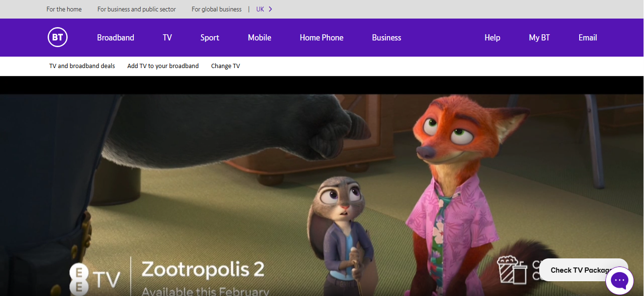The image size is (644, 296).
Task: Select the Change TV option
Action: point(225,66)
